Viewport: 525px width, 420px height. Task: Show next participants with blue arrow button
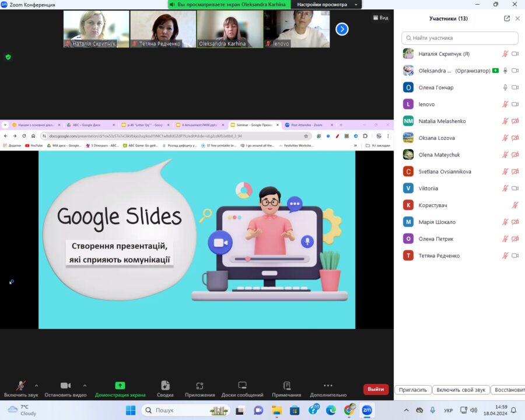pyautogui.click(x=342, y=29)
